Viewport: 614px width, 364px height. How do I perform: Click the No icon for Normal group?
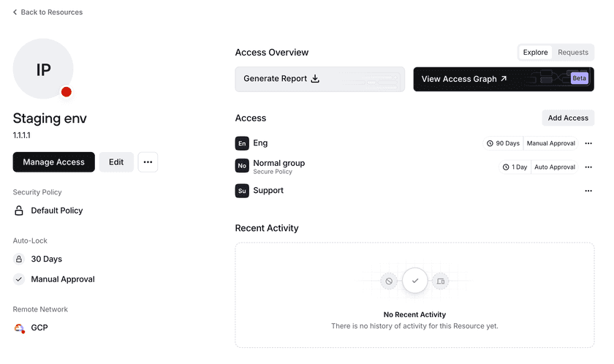pos(242,167)
